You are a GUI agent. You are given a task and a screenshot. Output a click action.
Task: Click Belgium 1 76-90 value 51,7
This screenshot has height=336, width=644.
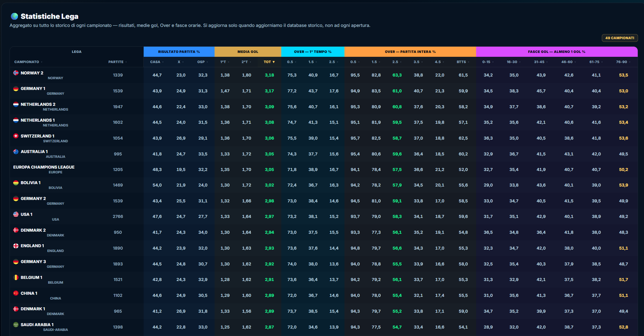[x=624, y=280]
